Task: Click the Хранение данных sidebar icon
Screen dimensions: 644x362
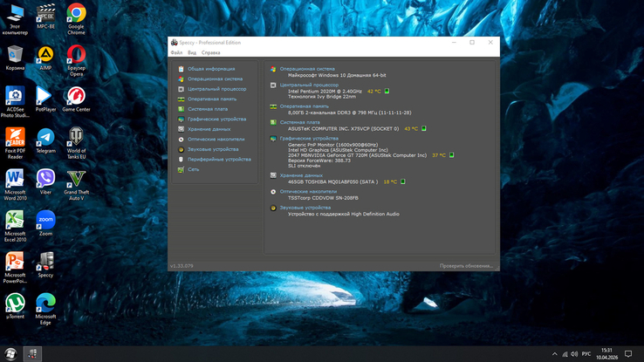Action: point(181,129)
